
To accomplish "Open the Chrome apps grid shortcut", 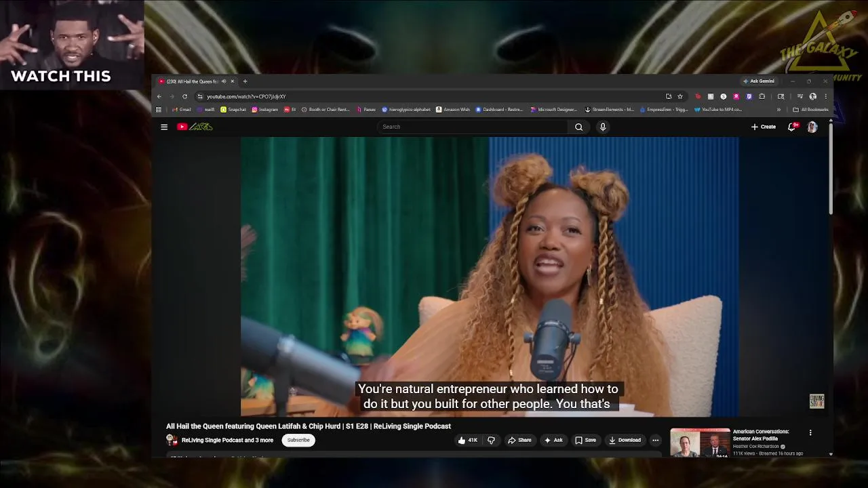I will (x=159, y=110).
